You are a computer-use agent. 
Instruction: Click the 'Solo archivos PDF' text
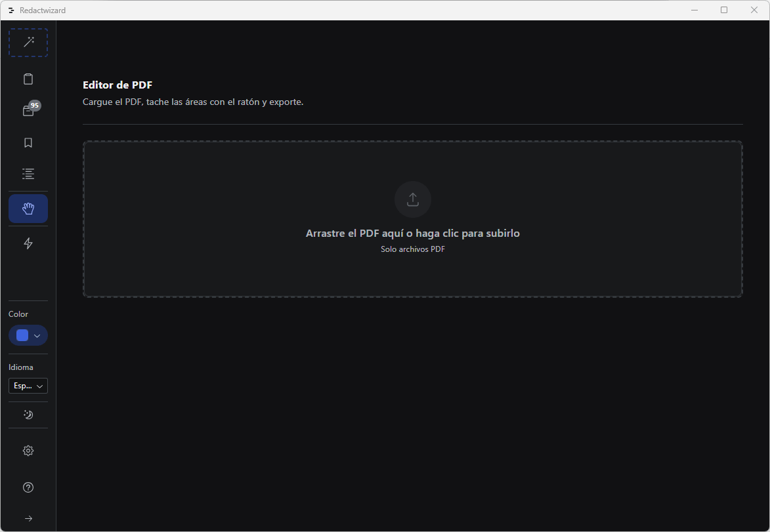(x=412, y=249)
